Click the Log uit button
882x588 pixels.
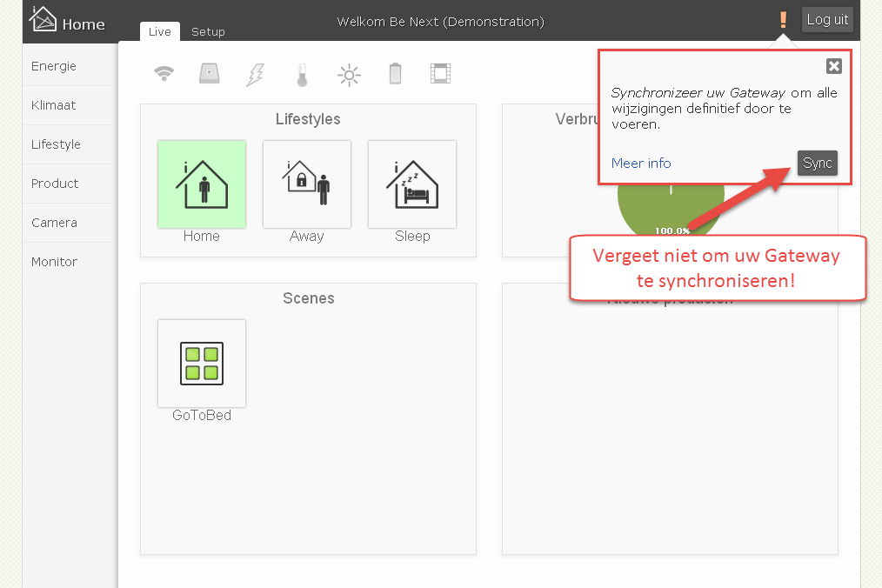pos(826,20)
